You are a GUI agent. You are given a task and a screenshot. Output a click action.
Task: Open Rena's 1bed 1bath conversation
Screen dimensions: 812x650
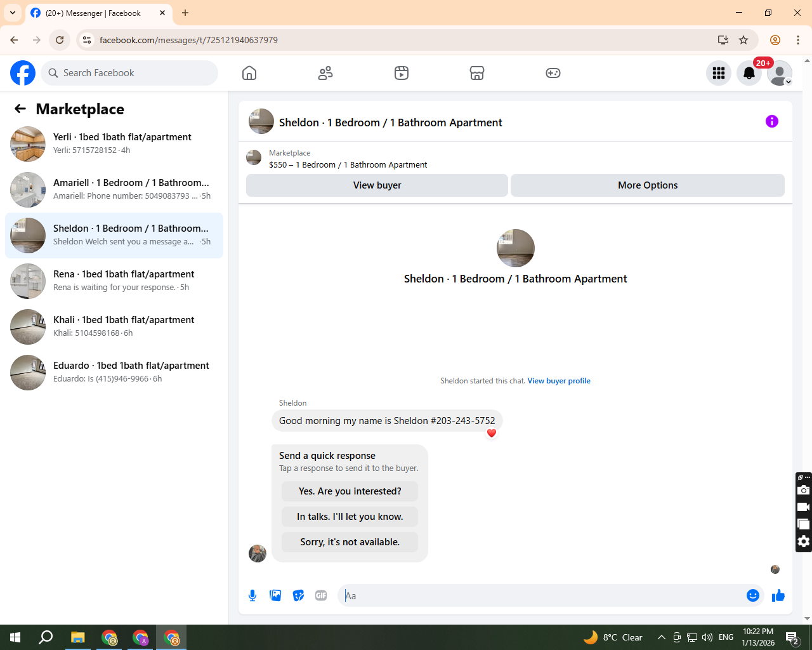pyautogui.click(x=114, y=281)
